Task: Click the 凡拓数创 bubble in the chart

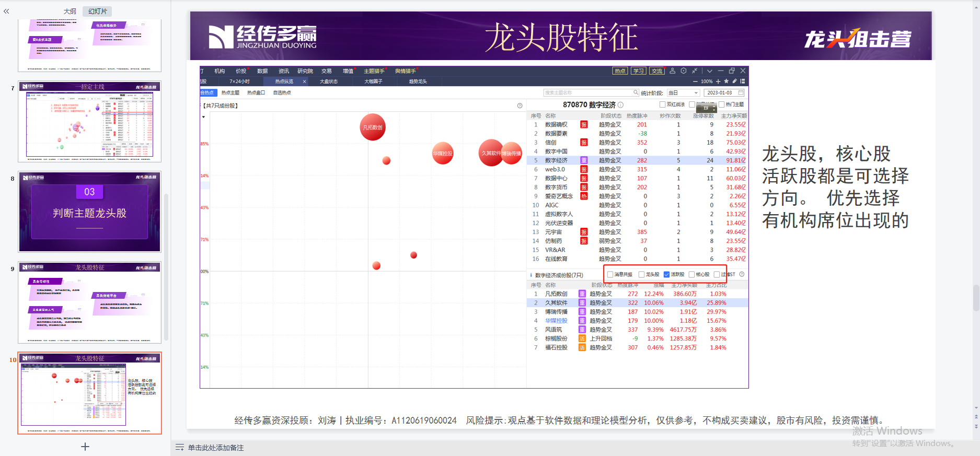Action: 373,127
